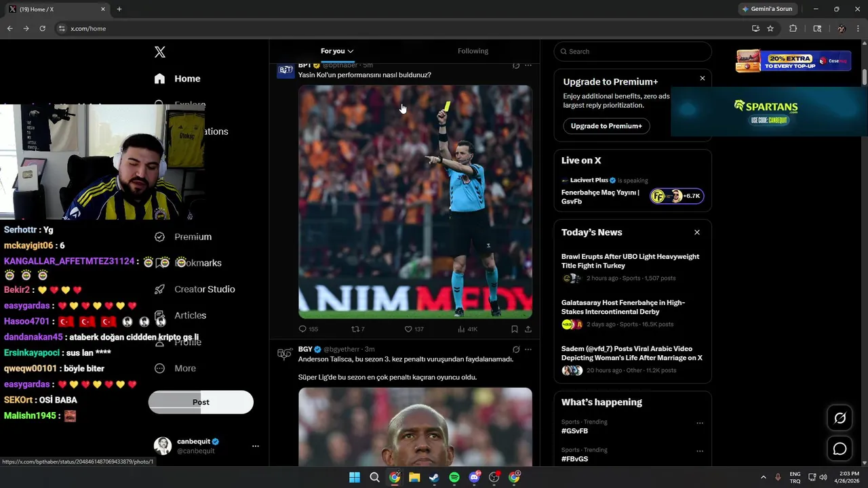This screenshot has width=868, height=488.
Task: Open Chrome three-dot menu
Action: pyautogui.click(x=859, y=28)
